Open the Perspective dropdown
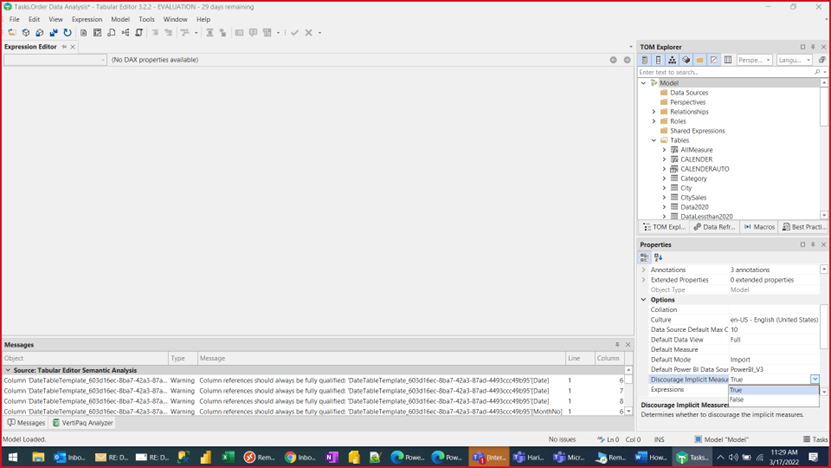The height and width of the screenshot is (468, 831). click(754, 60)
